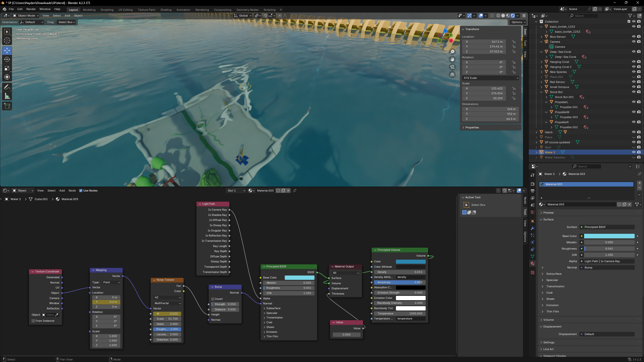Screen dimensions: 644x362
Task: Pause viewport rendering button
Action: [x=524, y=16]
